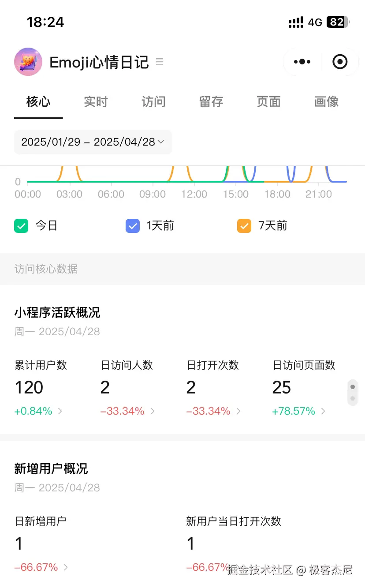Open the 留存 tab

click(x=211, y=102)
